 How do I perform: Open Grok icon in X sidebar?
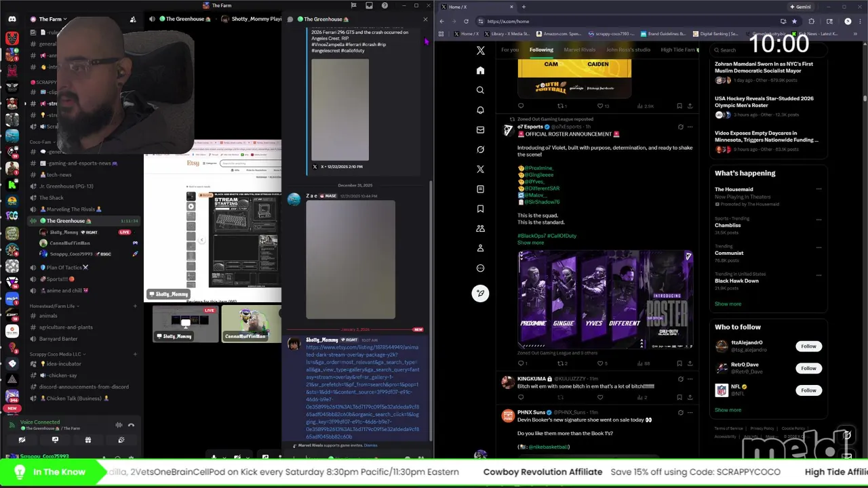480,149
